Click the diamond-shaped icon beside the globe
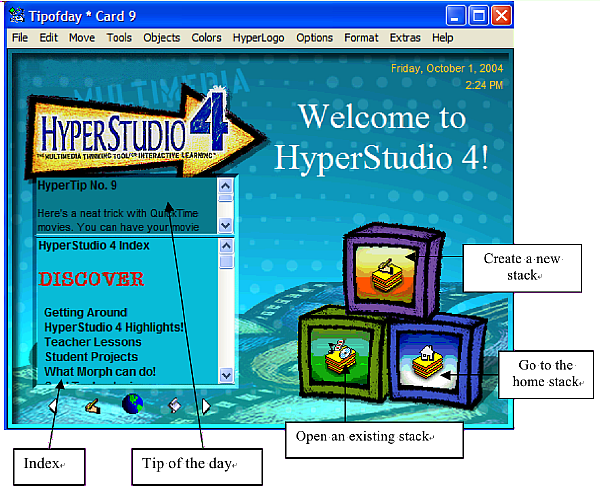The height and width of the screenshot is (486, 600). 175,405
